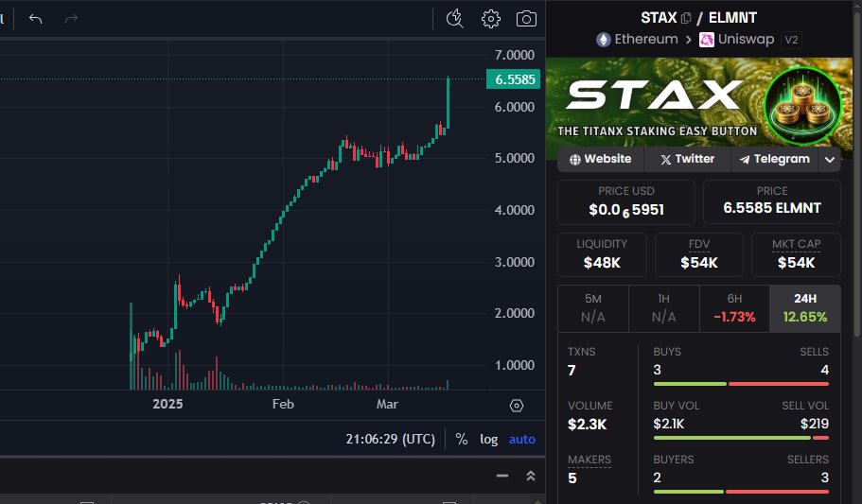Click the VOLUME $2.3K value
This screenshot has height=504, width=862.
(x=588, y=425)
